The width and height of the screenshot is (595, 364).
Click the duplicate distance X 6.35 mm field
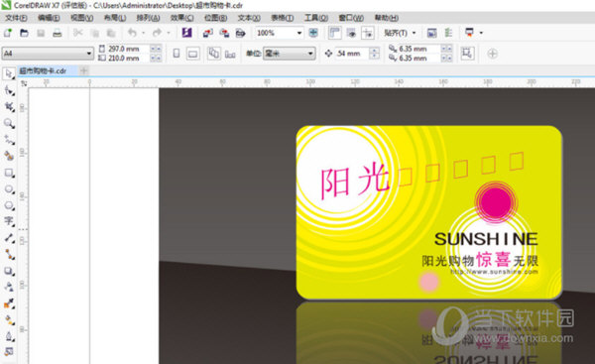418,49
